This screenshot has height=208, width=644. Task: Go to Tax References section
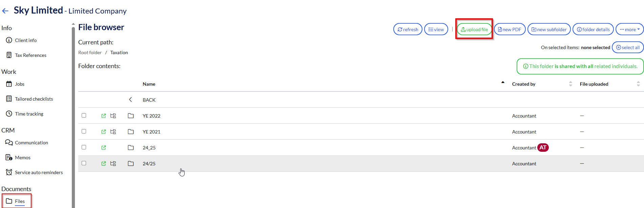click(x=30, y=55)
